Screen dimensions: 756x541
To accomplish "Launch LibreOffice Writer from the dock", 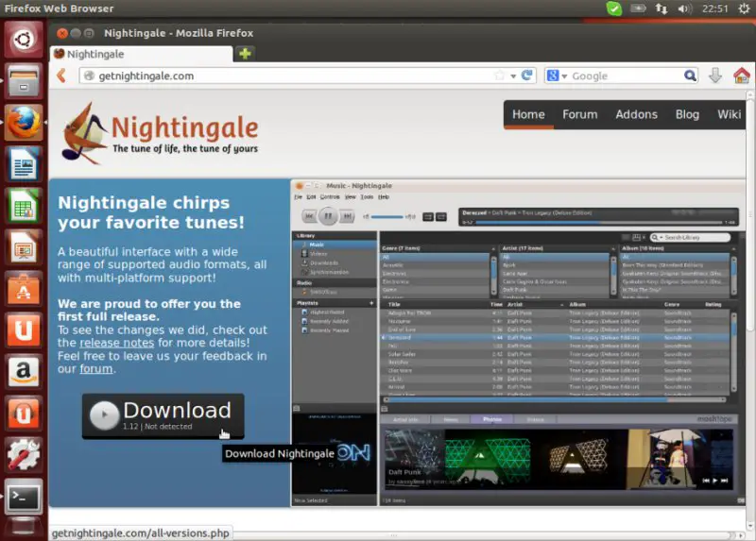I will coord(23,163).
